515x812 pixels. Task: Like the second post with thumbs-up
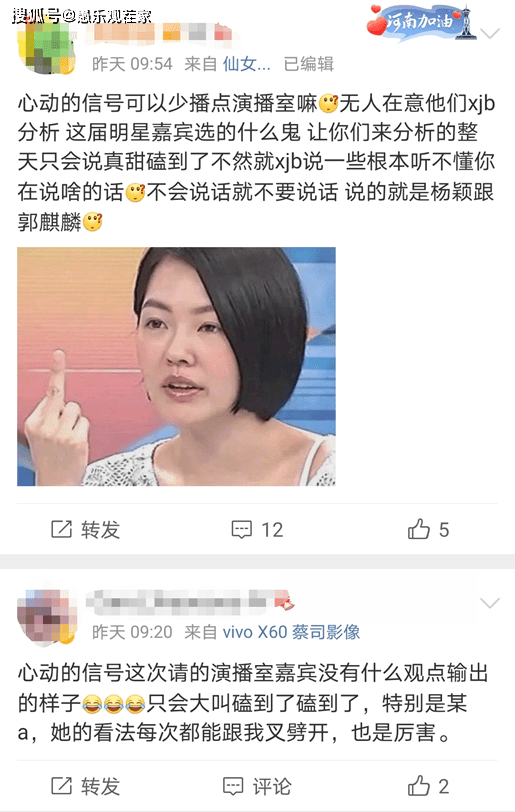419,785
